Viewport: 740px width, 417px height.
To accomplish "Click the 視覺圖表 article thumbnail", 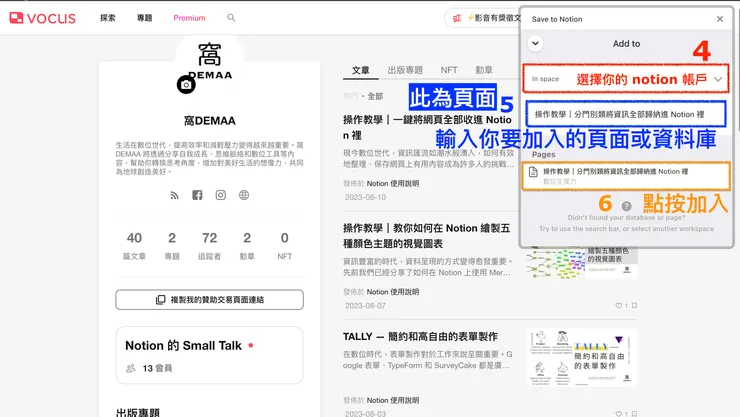I will (x=582, y=263).
